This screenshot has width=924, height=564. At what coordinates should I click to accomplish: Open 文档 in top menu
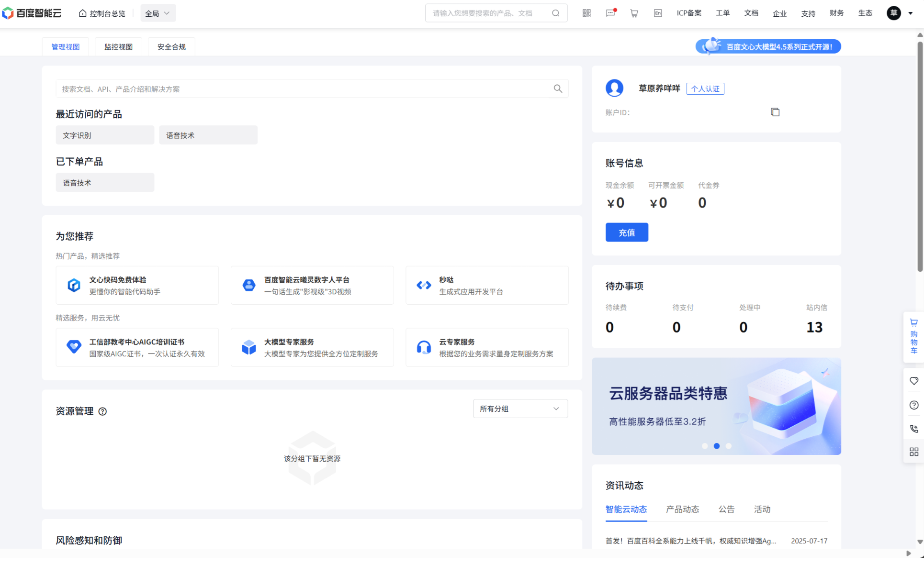pyautogui.click(x=751, y=13)
